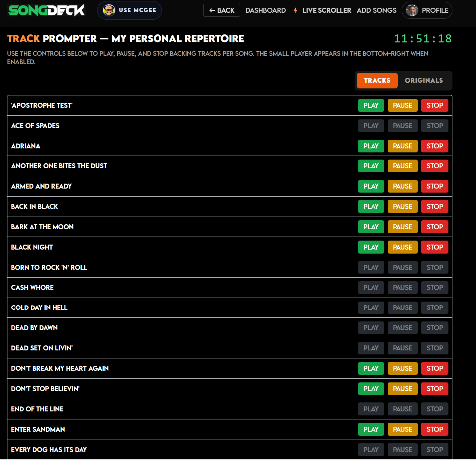Play 'Apostrophe Test' backing track

pyautogui.click(x=371, y=105)
